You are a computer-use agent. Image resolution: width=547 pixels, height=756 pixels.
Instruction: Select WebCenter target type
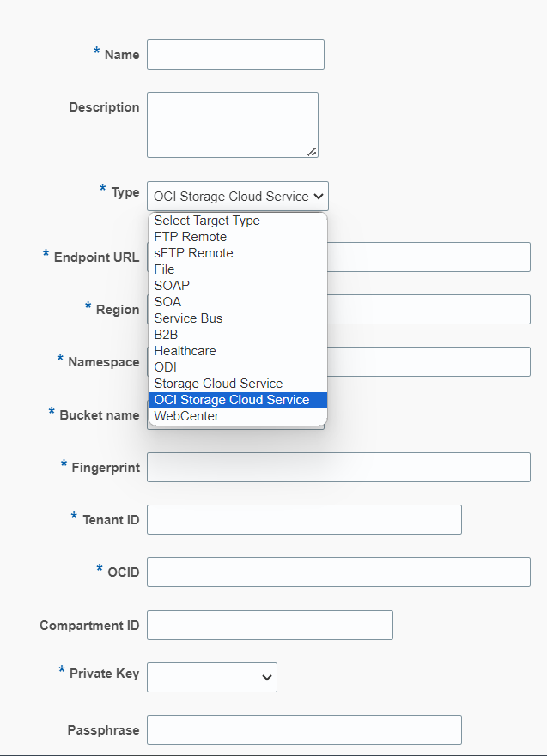[186, 416]
